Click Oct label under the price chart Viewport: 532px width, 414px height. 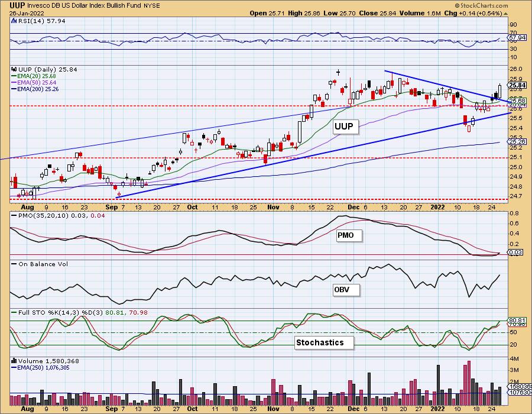(x=192, y=207)
